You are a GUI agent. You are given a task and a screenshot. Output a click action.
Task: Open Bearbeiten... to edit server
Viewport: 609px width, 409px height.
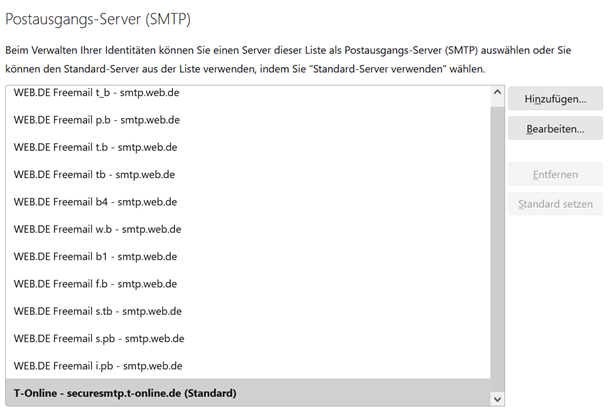point(555,129)
